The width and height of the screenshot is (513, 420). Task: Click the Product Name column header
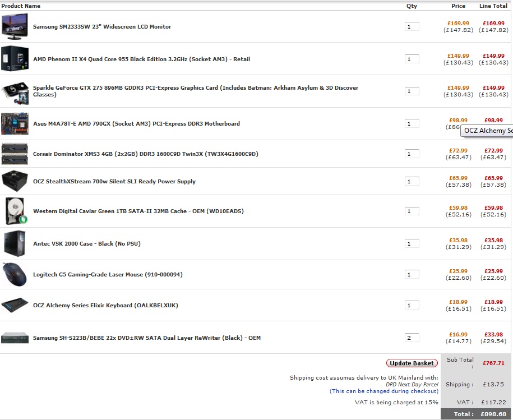21,6
